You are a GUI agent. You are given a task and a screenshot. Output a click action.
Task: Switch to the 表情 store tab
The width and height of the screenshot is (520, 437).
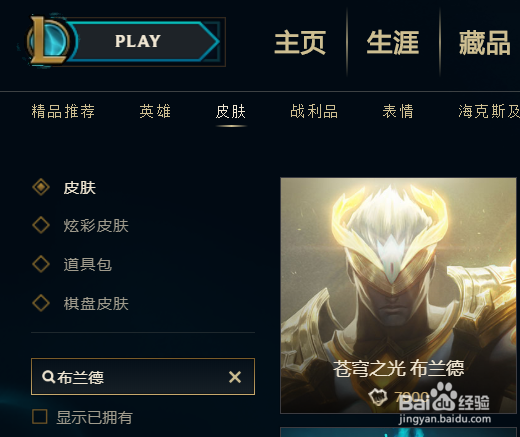point(398,111)
